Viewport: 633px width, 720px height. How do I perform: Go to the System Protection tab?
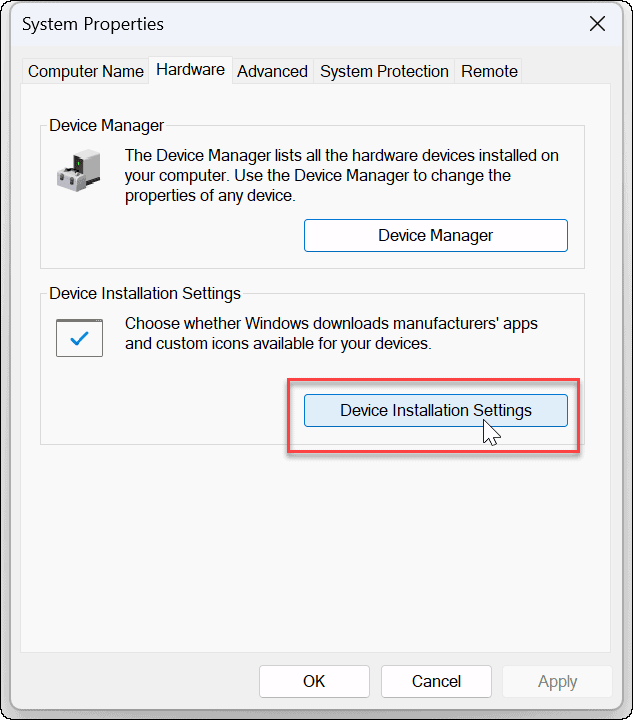coord(384,71)
